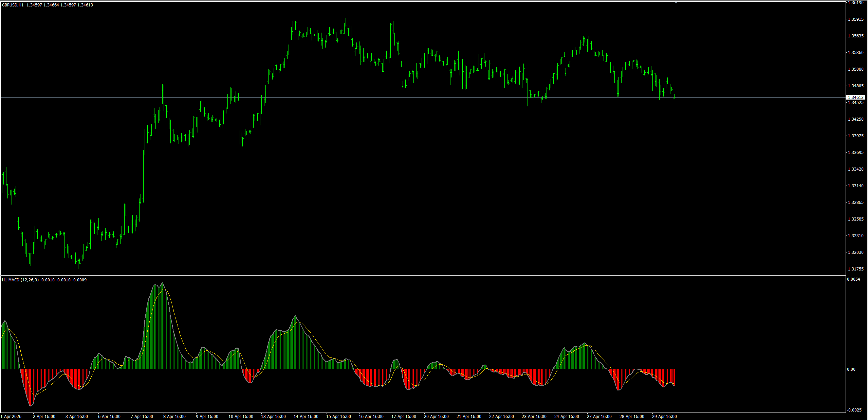This screenshot has height=420, width=868.
Task: Click the MACD zero level label 0.00
Action: [851, 369]
